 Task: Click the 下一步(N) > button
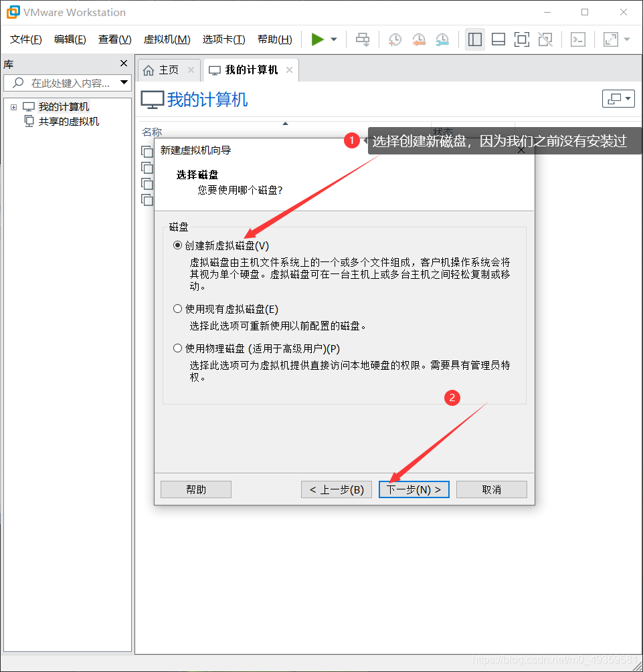click(x=414, y=489)
